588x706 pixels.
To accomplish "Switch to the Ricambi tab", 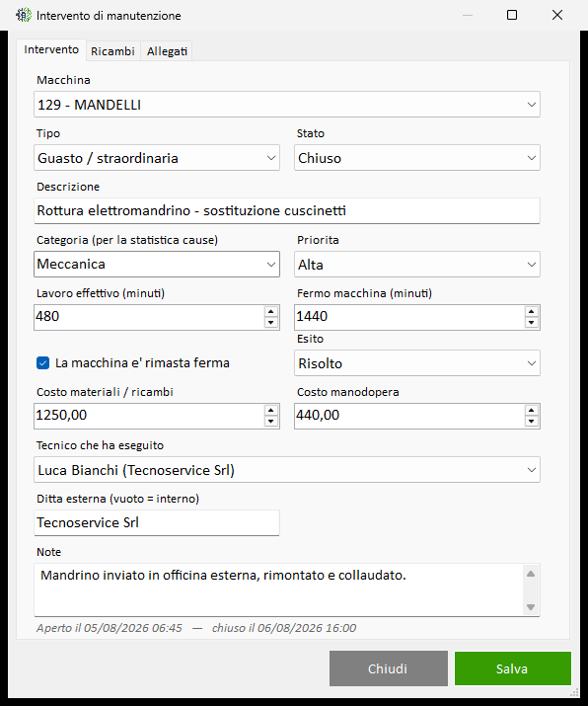I will coord(112,51).
